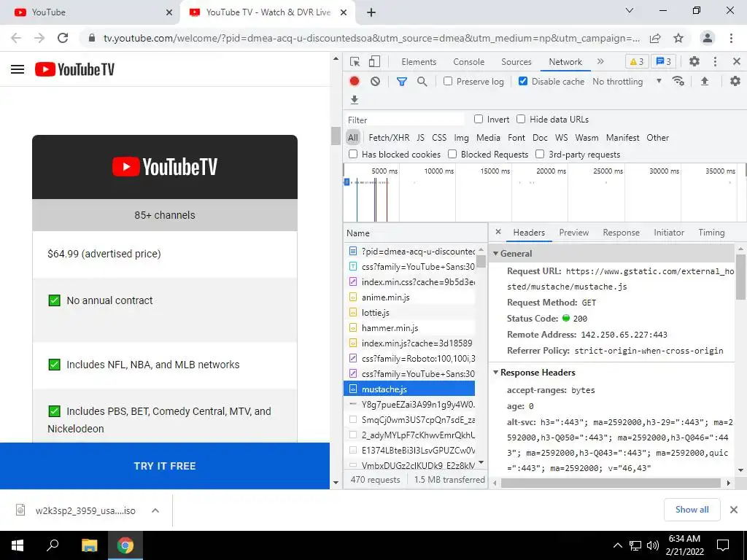The height and width of the screenshot is (560, 747).
Task: Open DevTools main settings gear
Action: (694, 61)
